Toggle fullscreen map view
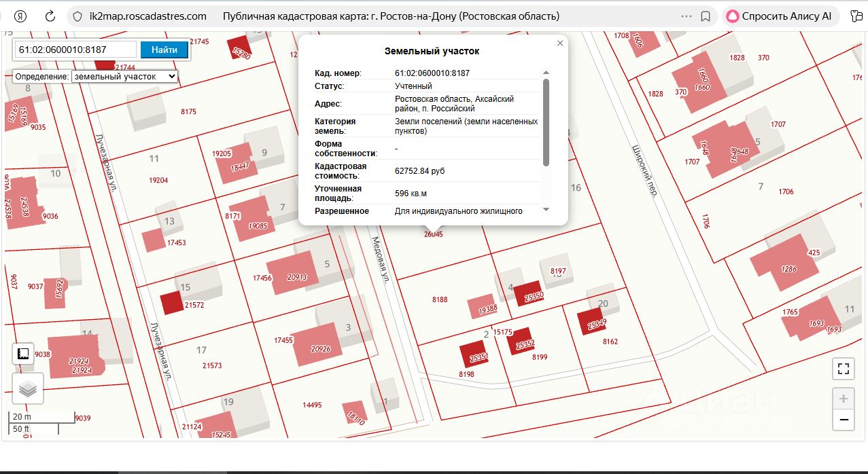The image size is (868, 474). coord(844,369)
